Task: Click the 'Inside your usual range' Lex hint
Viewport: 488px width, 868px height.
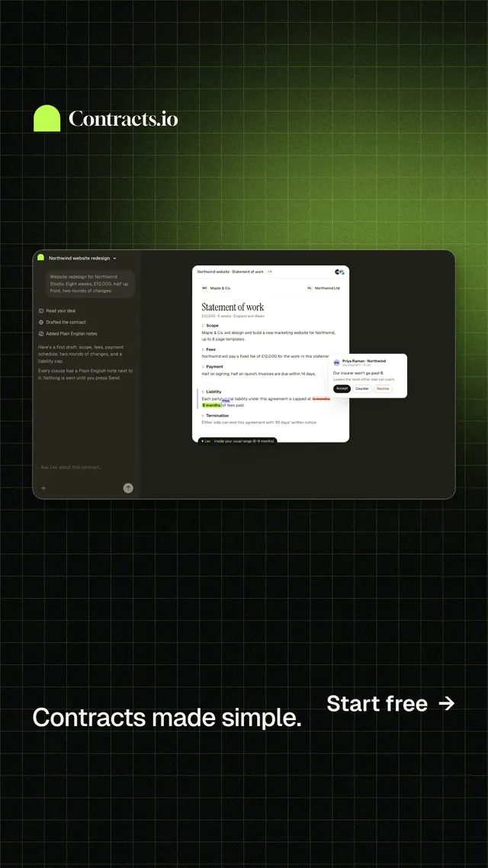Action: coord(244,441)
